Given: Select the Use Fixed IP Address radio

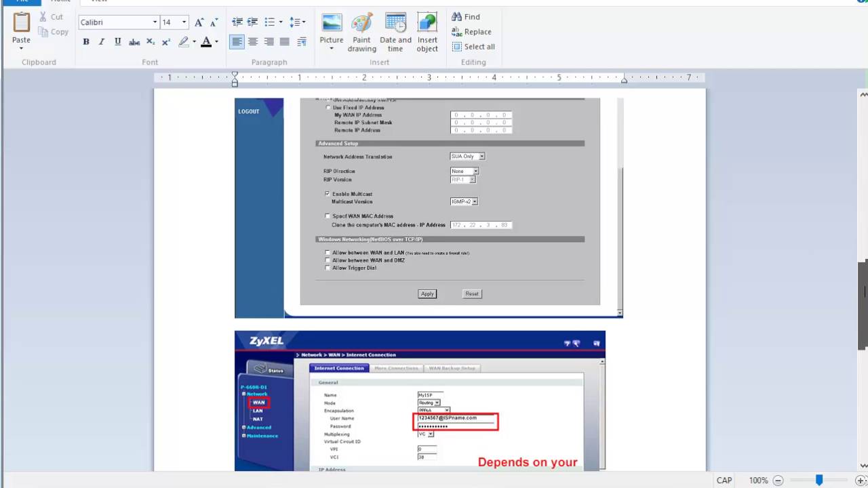Looking at the screenshot, I should click(x=329, y=107).
